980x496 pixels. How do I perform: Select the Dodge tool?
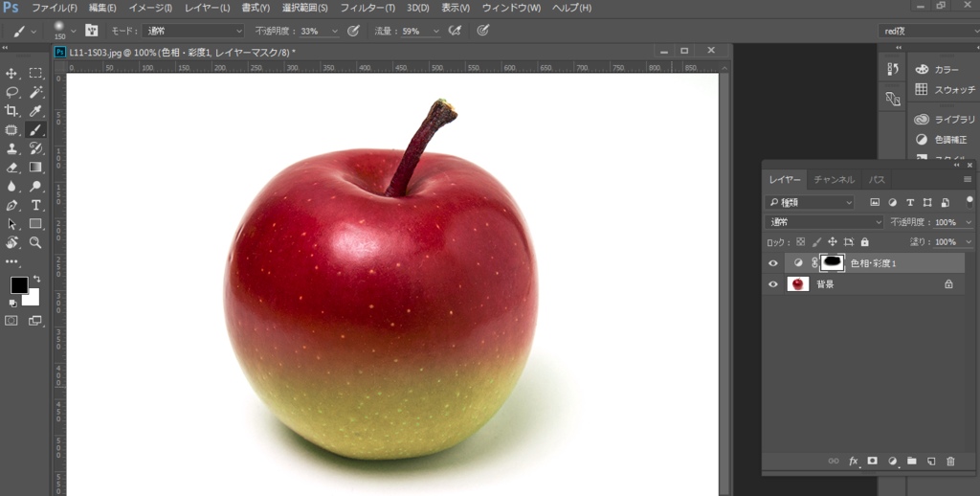(35, 187)
